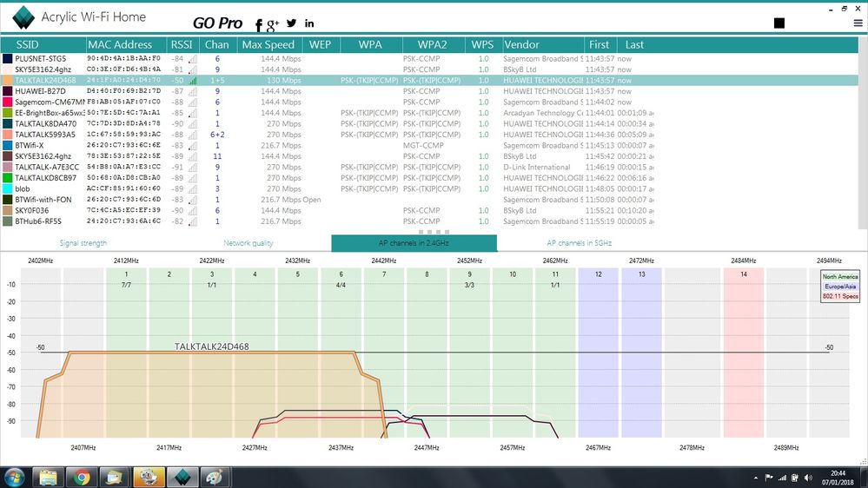Viewport: 868px width, 488px height.
Task: Select the TALKTALK-A7E3CC network name
Action: 47,167
